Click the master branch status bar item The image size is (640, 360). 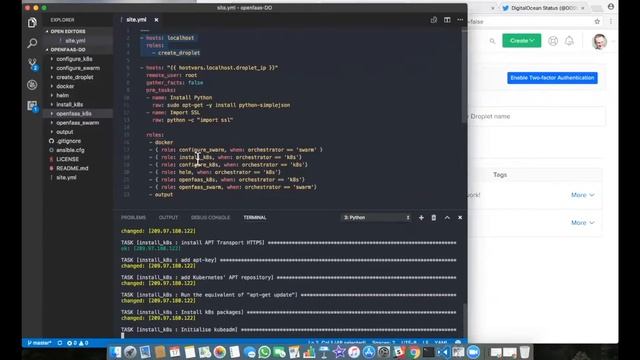tap(39, 343)
